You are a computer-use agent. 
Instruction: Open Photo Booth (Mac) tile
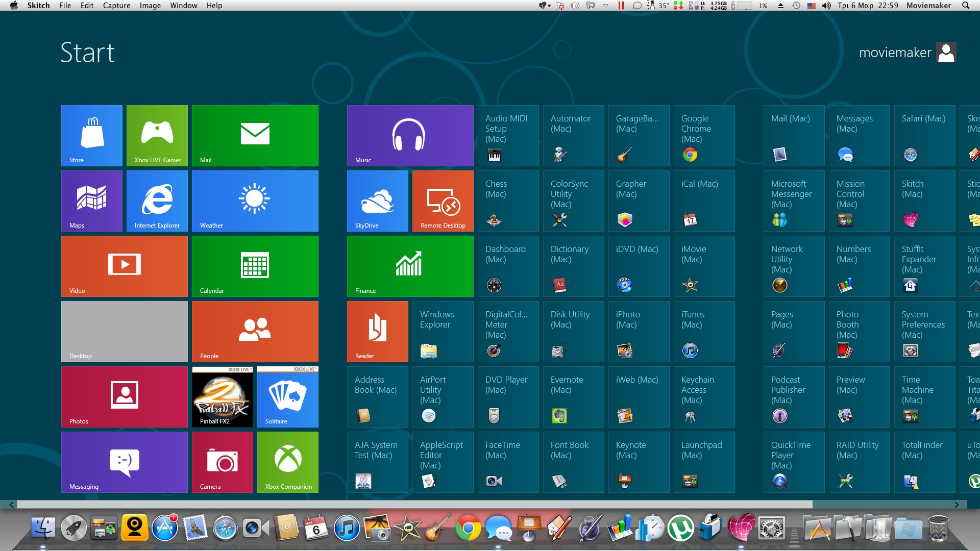(x=860, y=332)
